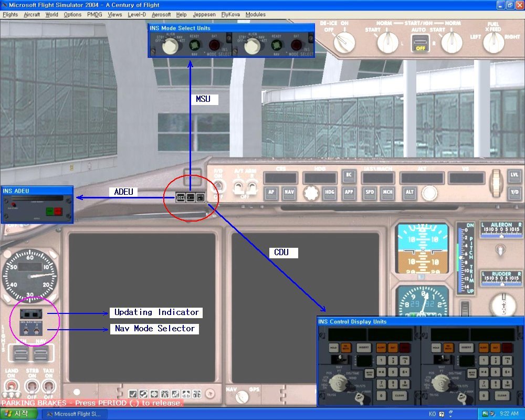The height and width of the screenshot is (420, 525).
Task: Open the Flights menu
Action: coord(10,14)
